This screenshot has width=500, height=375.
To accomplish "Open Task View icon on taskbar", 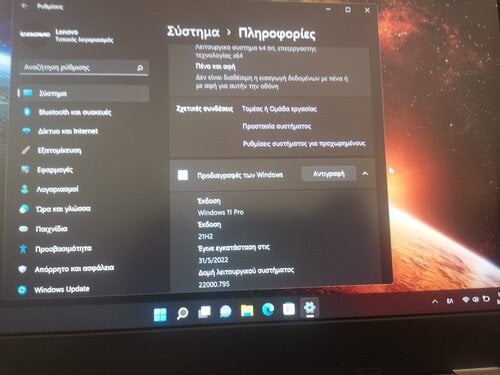I will coord(204,312).
